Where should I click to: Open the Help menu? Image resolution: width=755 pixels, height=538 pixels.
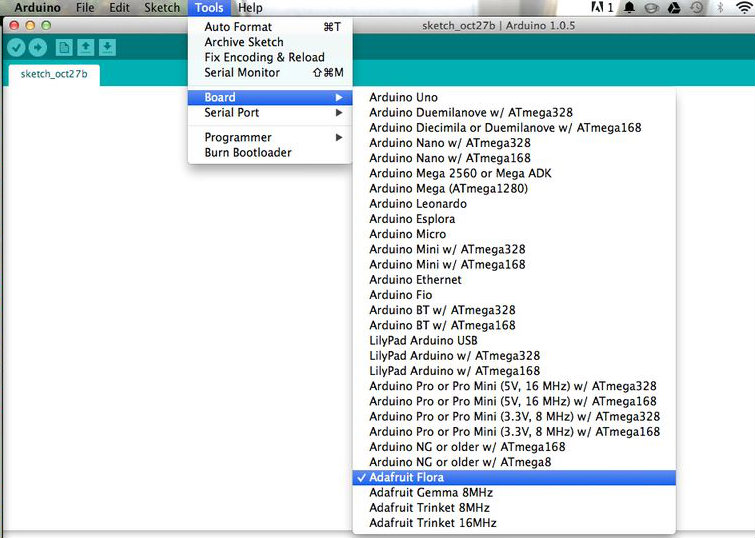click(250, 8)
